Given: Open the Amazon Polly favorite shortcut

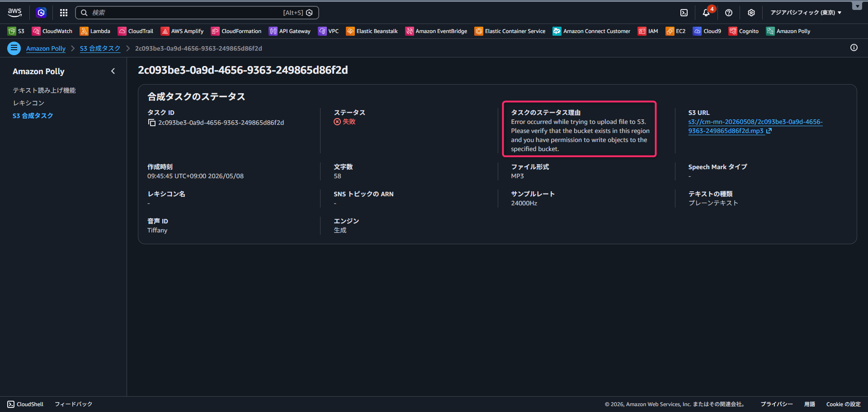Looking at the screenshot, I should [788, 31].
